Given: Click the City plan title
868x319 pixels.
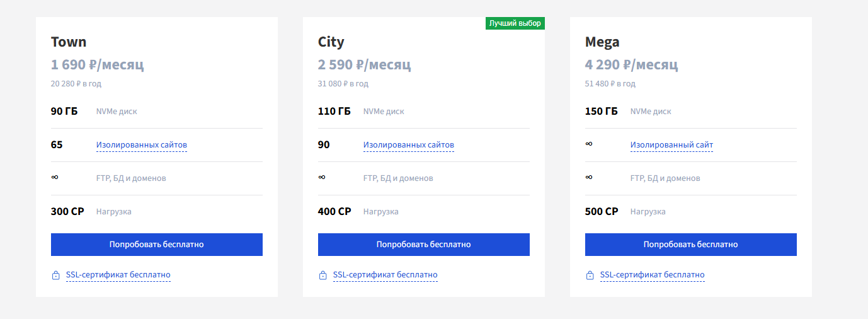Looking at the screenshot, I should tap(331, 42).
